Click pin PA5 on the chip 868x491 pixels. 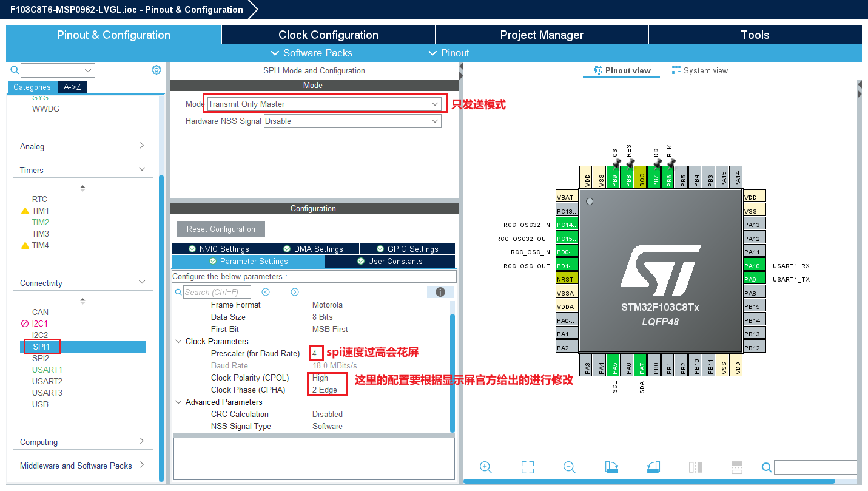click(x=613, y=365)
